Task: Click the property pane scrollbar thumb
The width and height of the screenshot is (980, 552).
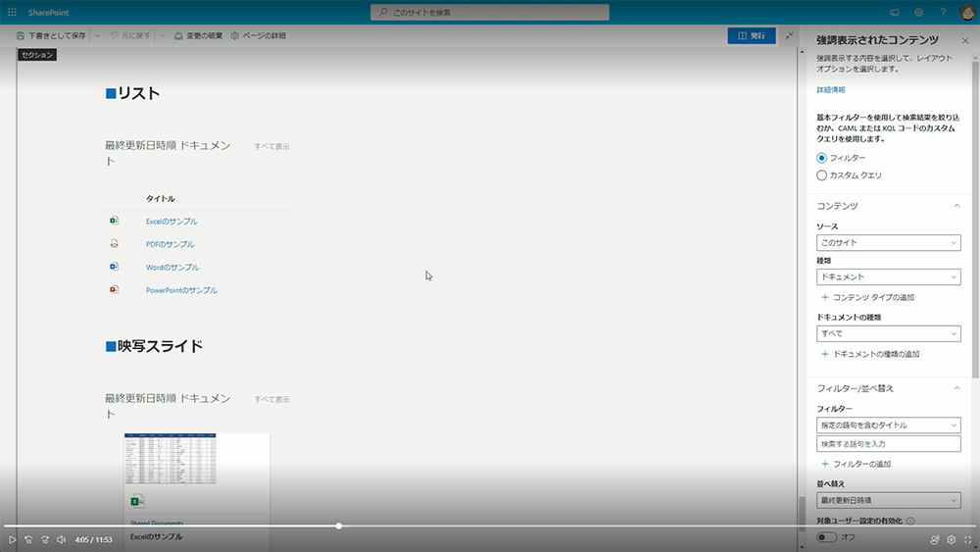Action: pyautogui.click(x=975, y=219)
